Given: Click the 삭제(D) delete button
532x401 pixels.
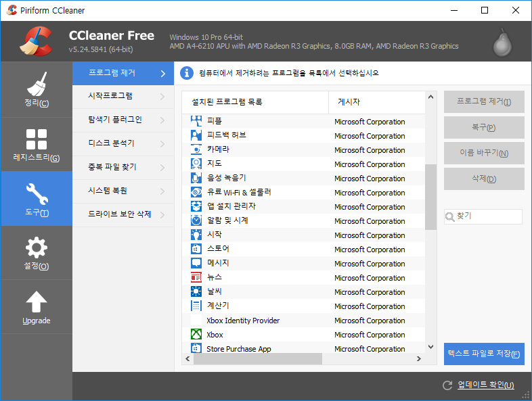Looking at the screenshot, I should click(x=484, y=179).
